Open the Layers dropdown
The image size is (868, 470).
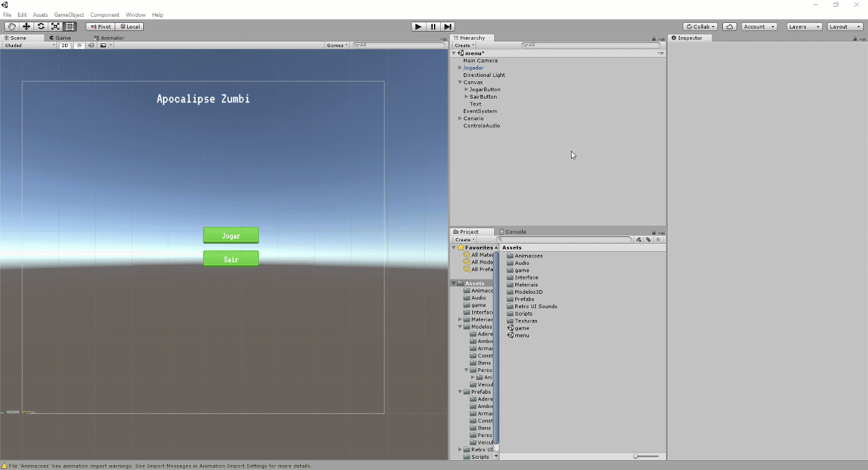tap(804, 27)
